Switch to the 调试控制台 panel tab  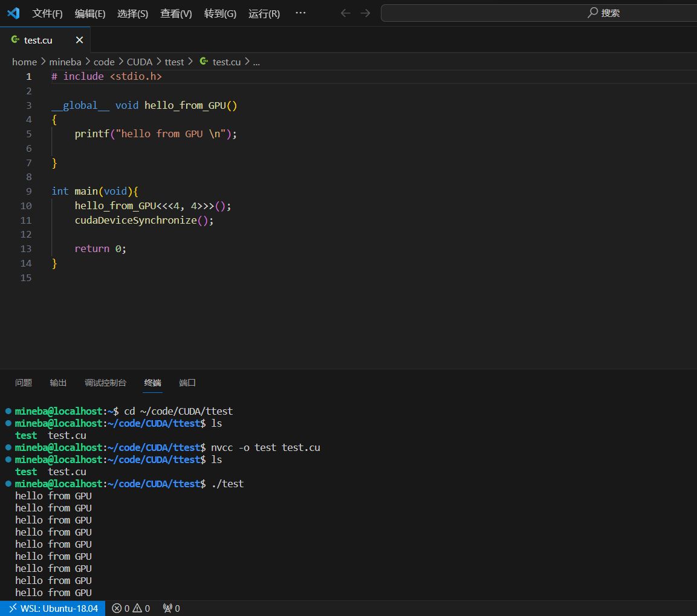pos(105,383)
